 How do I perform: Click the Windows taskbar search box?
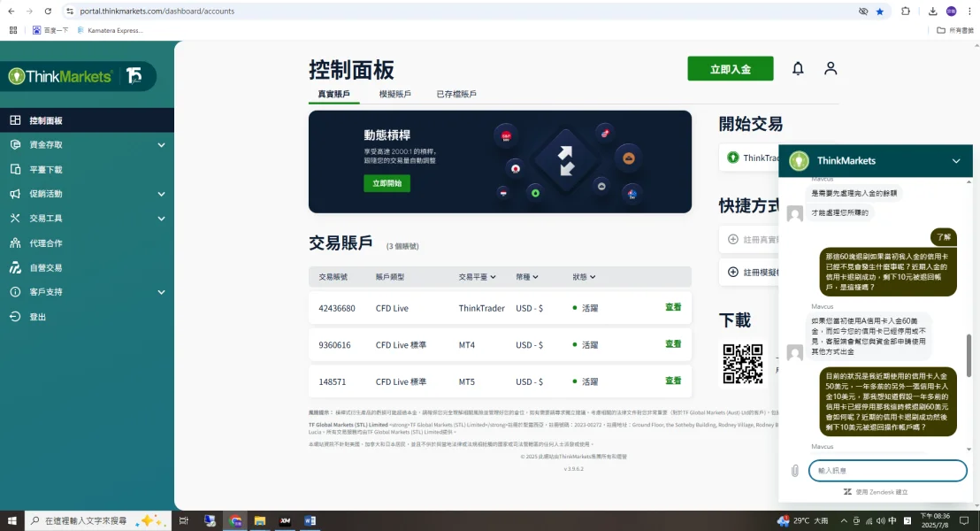tap(97, 520)
